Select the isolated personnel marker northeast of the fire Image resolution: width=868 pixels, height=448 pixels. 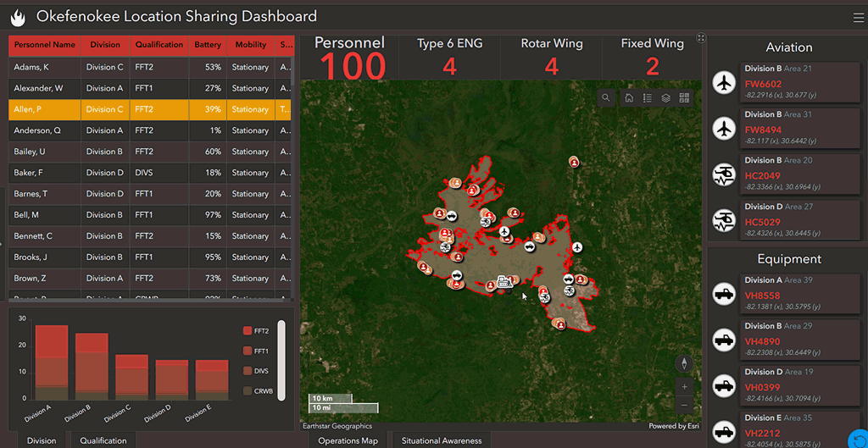574,162
